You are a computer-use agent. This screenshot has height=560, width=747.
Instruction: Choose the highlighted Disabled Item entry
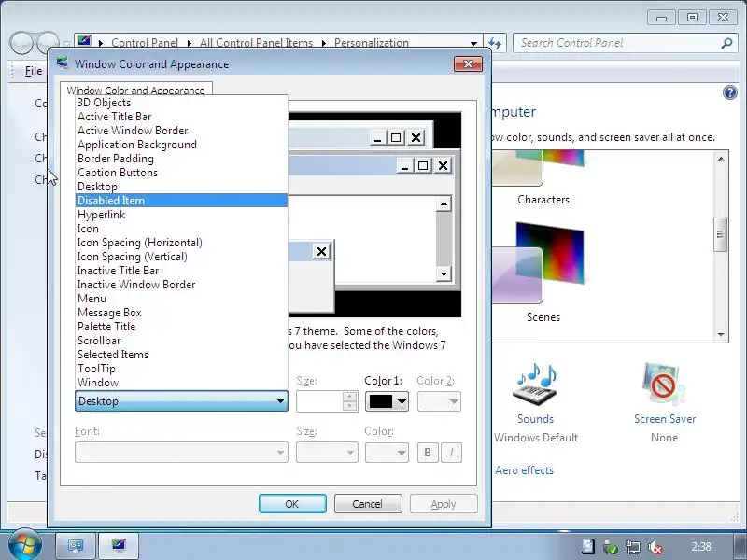click(x=181, y=201)
